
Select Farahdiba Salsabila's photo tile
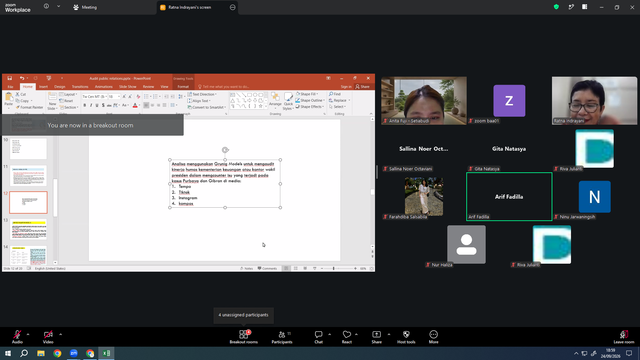[424, 196]
